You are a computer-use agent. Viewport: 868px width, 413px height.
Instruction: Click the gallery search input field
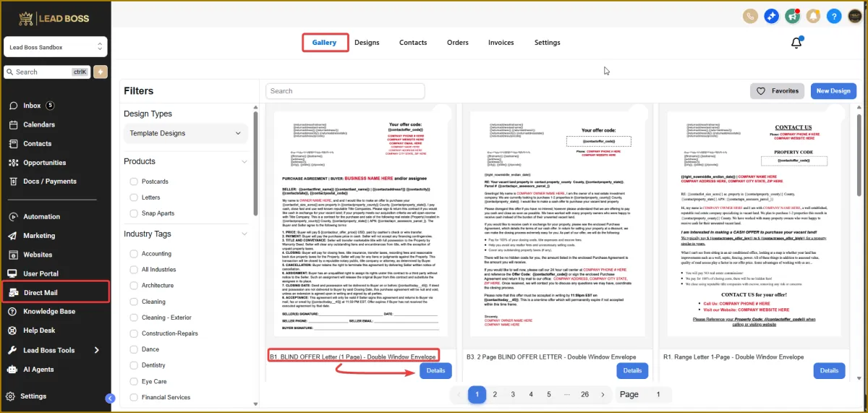345,91
